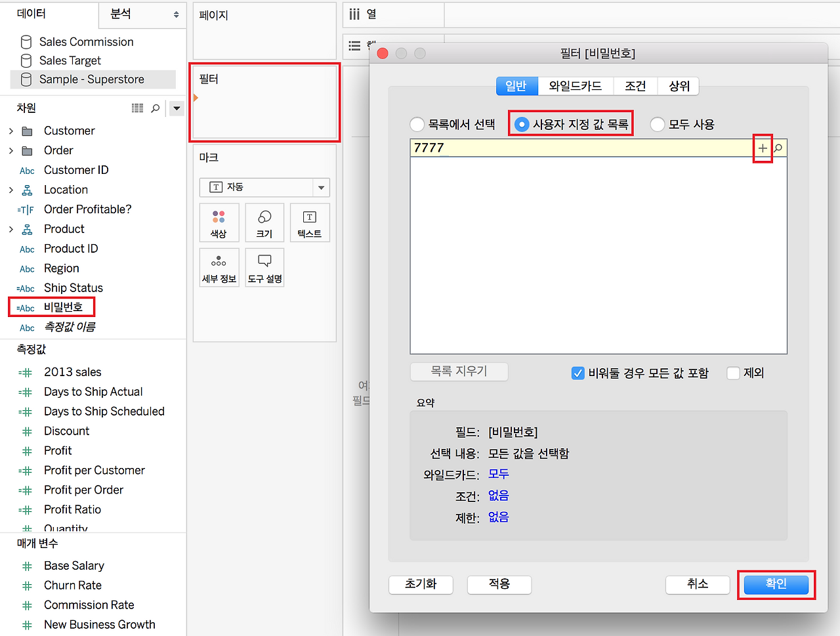Expand the Customer folder

(x=11, y=131)
